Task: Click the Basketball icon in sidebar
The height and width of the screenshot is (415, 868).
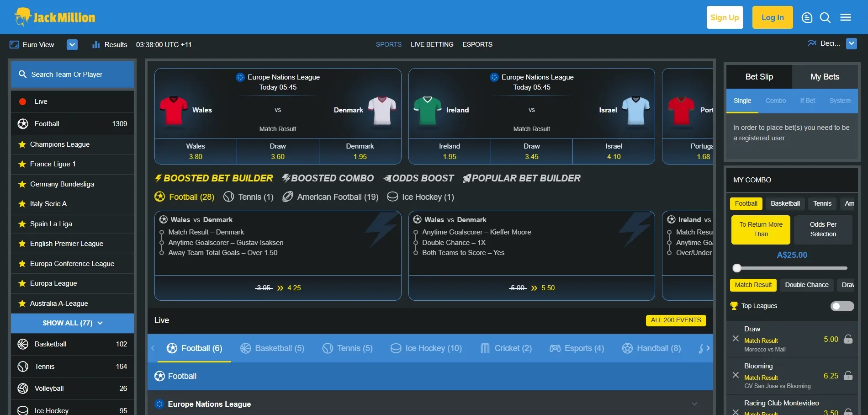Action: click(x=23, y=344)
